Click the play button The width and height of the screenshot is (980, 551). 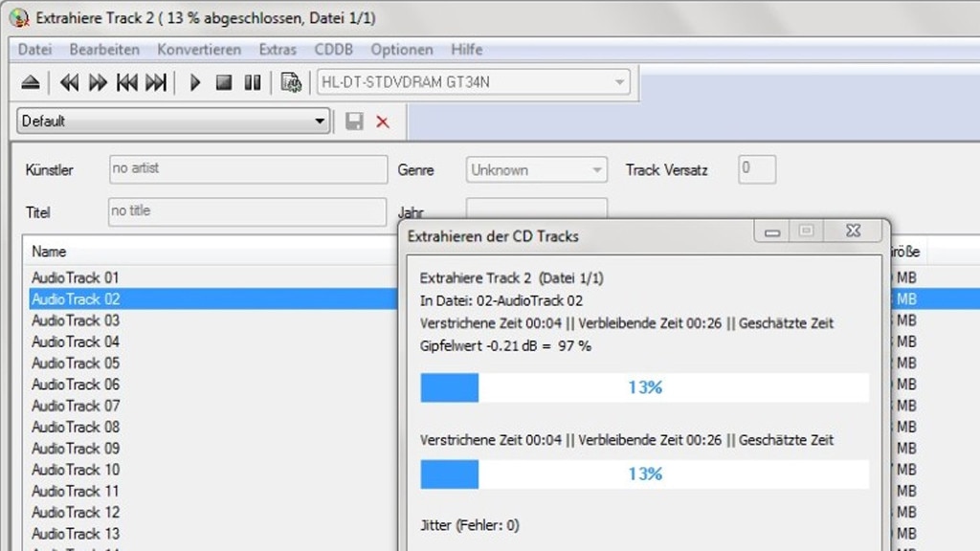click(x=195, y=83)
